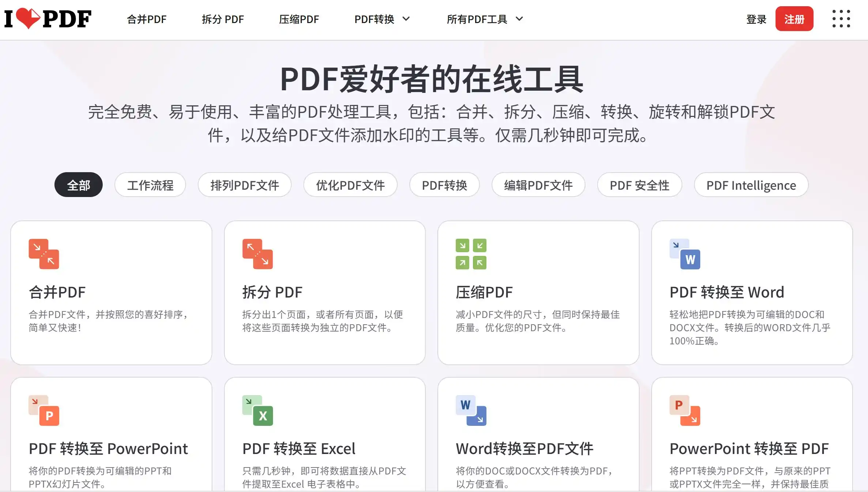This screenshot has width=868, height=492.
Task: Open the PDF 转换至 Word card title
Action: (x=727, y=292)
